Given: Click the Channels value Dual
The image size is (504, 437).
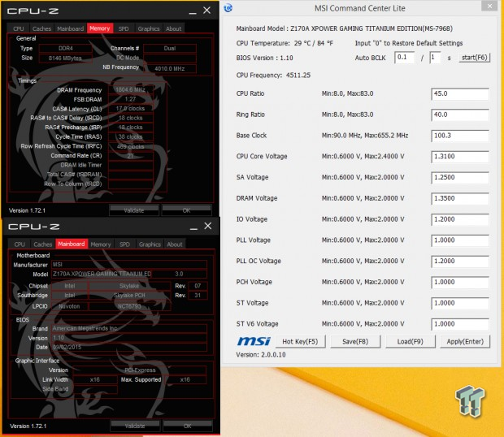Looking at the screenshot, I should pyautogui.click(x=170, y=48).
